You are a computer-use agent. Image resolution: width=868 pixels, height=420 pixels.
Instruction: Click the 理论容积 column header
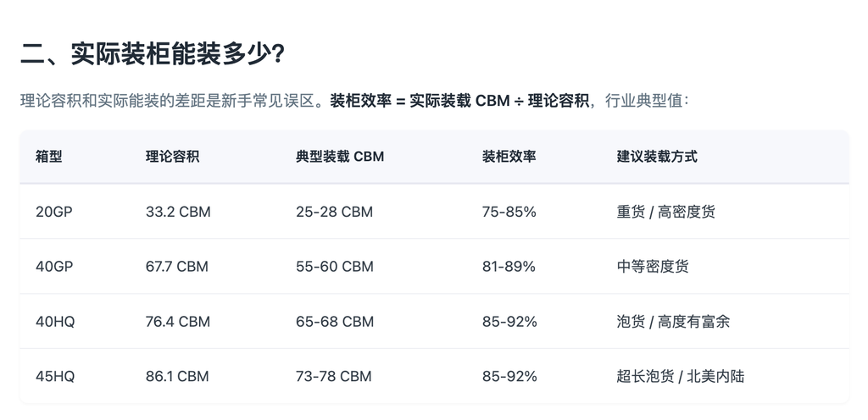pos(172,157)
